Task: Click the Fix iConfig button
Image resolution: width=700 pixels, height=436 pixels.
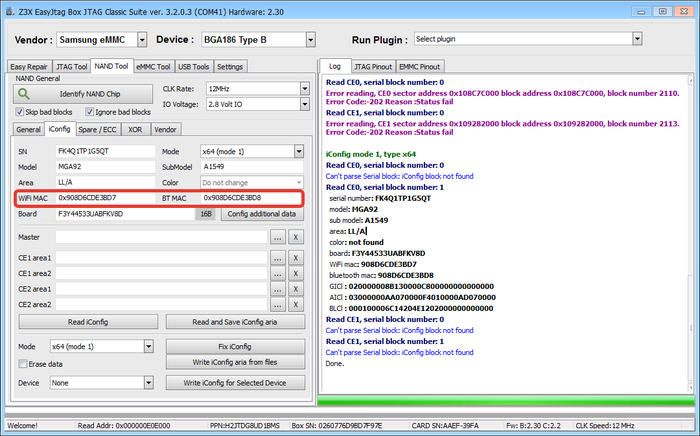Action: (235, 346)
